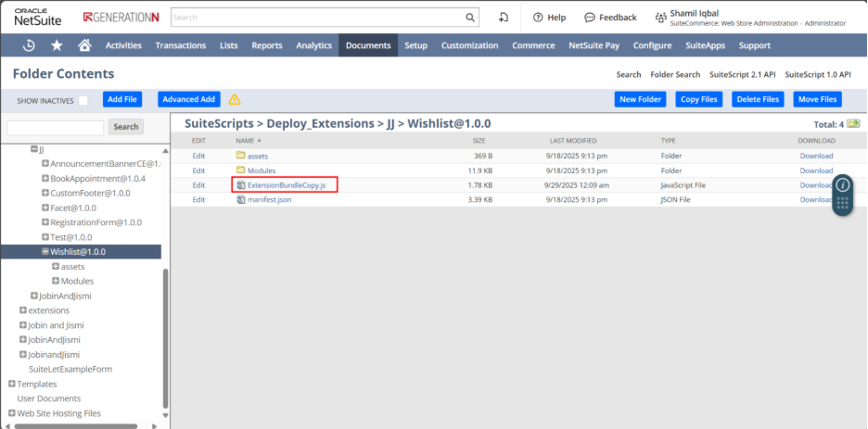This screenshot has height=429, width=868.
Task: Toggle the Show Inactives checkbox
Action: tap(83, 100)
